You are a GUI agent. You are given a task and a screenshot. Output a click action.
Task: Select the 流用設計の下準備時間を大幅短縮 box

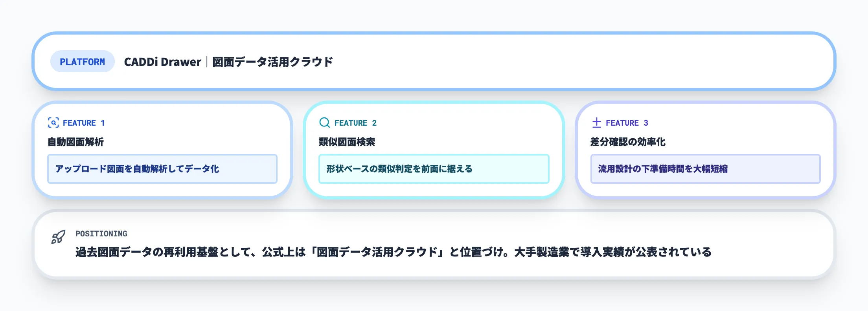pyautogui.click(x=705, y=169)
